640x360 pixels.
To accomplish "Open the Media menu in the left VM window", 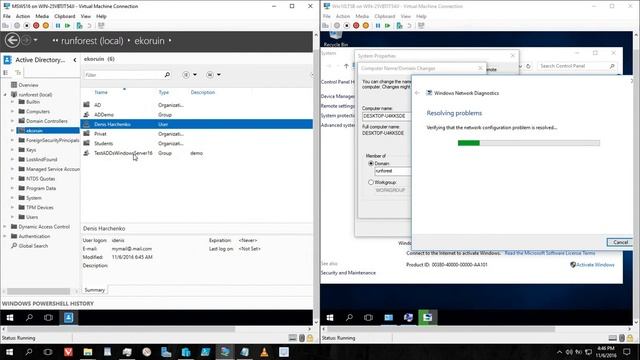I will (x=42, y=16).
